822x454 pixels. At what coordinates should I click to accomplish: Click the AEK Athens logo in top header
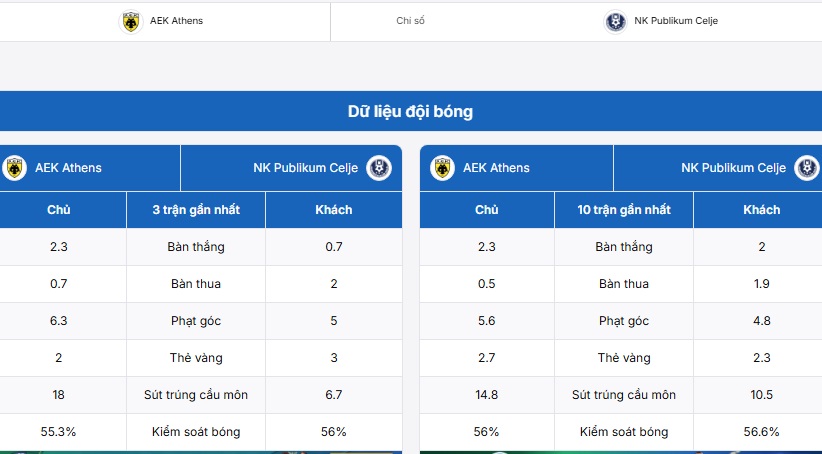[131, 21]
